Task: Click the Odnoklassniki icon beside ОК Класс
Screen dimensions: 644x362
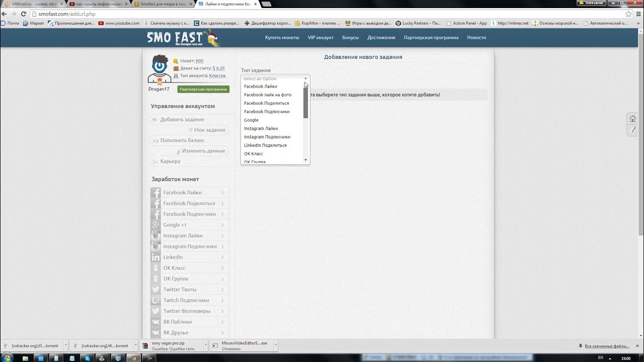Action: click(155, 268)
